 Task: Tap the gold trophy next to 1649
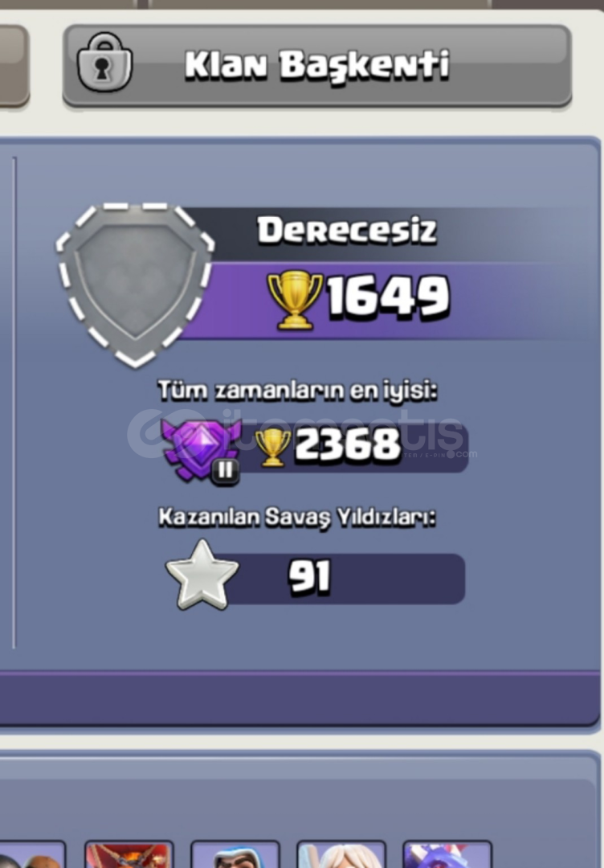(x=295, y=300)
